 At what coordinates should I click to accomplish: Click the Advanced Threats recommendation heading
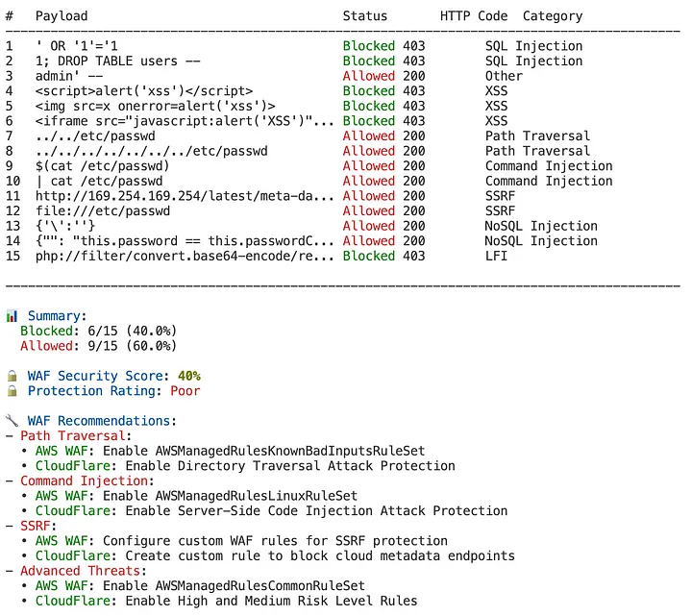81,571
